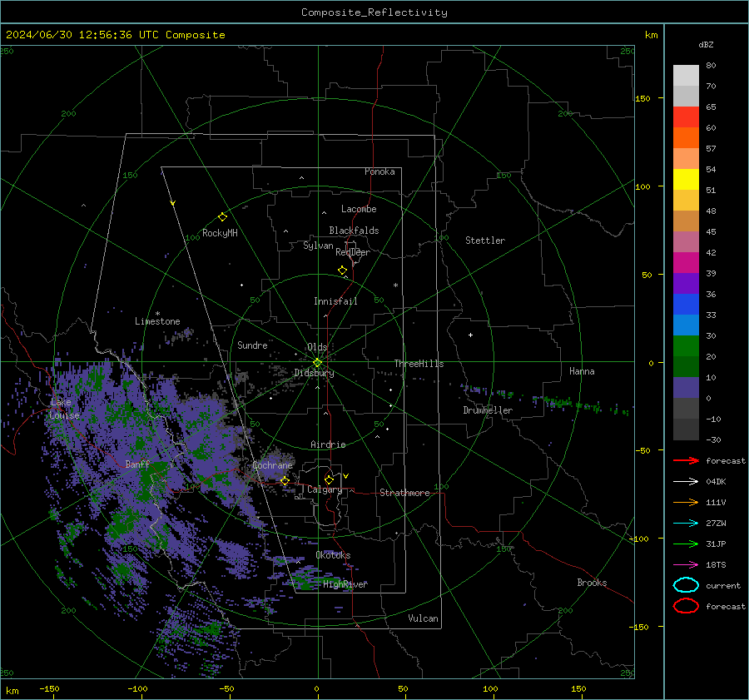Click the 33 dBZ light blue swatch
Image resolution: width=749 pixels, height=700 pixels.
coord(686,325)
